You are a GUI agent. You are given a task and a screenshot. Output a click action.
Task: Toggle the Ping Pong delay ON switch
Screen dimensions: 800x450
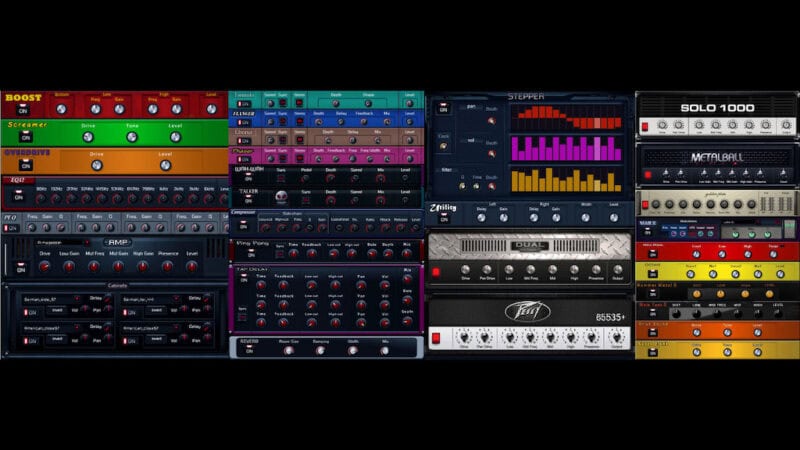coord(251,253)
